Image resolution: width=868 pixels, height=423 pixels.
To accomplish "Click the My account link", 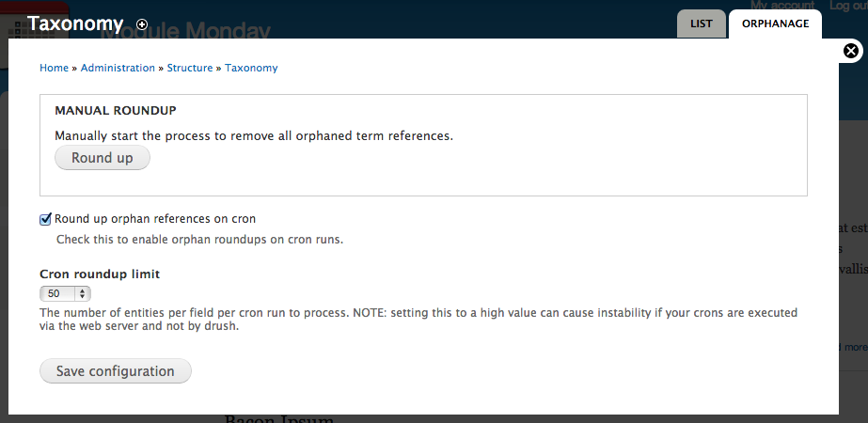I will [782, 5].
